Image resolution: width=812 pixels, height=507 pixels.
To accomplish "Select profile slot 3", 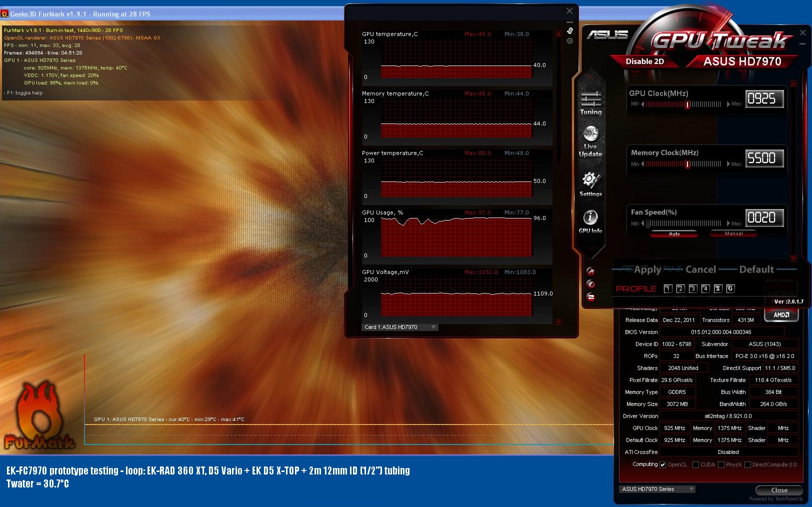I will click(x=692, y=288).
